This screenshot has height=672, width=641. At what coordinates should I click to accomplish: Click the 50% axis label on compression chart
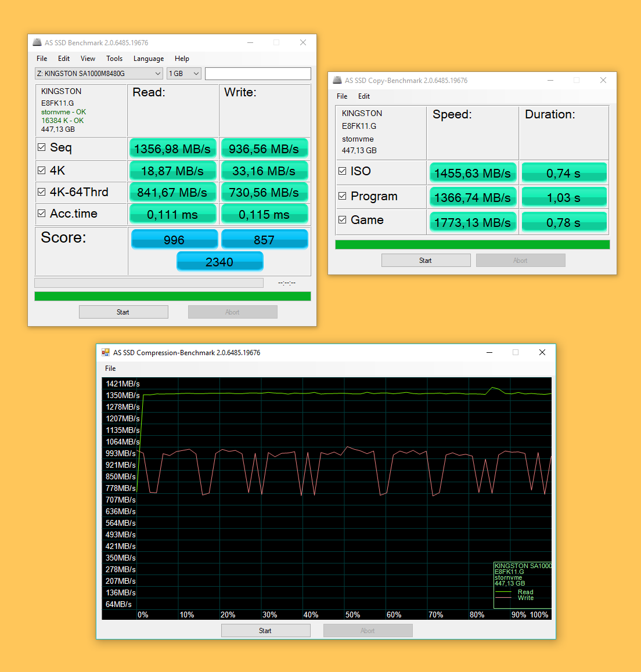click(352, 615)
